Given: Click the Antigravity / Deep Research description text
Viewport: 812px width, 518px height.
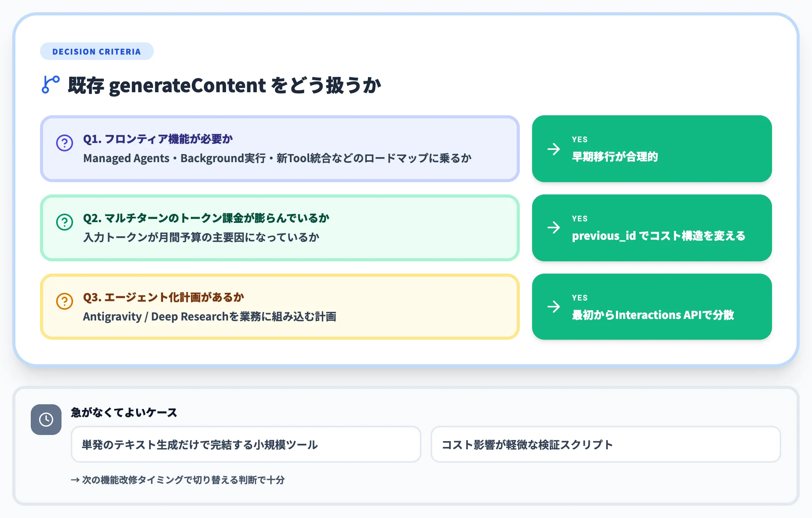Looking at the screenshot, I should [x=210, y=317].
